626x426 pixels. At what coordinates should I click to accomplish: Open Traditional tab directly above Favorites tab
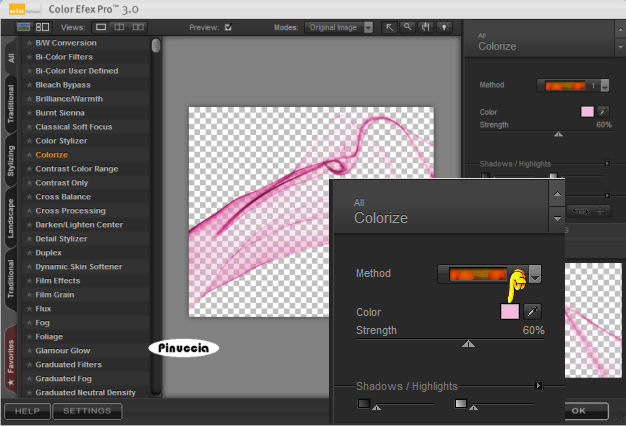(x=11, y=279)
